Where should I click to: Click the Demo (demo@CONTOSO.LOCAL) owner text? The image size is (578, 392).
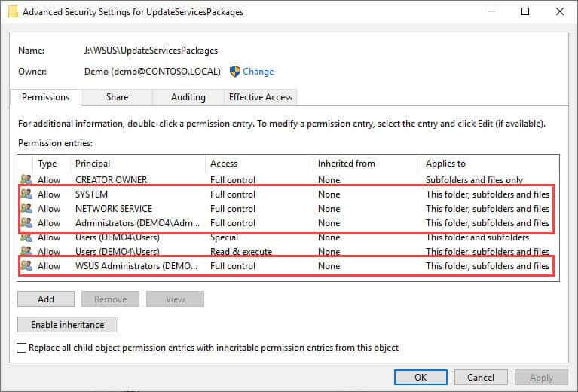152,72
